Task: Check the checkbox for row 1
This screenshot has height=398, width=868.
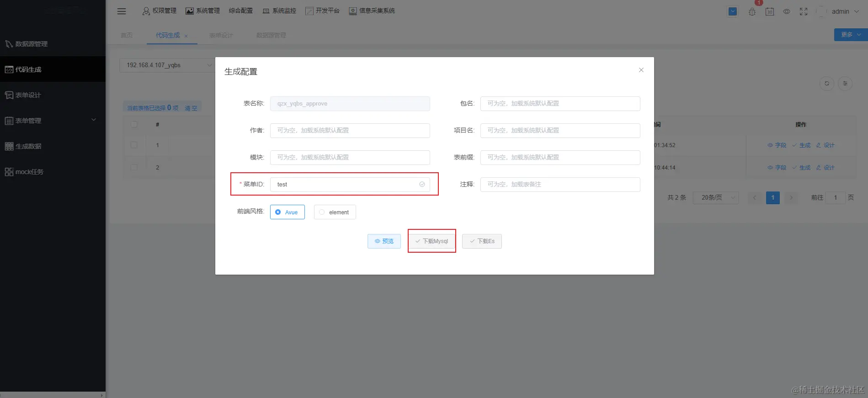Action: pos(134,145)
